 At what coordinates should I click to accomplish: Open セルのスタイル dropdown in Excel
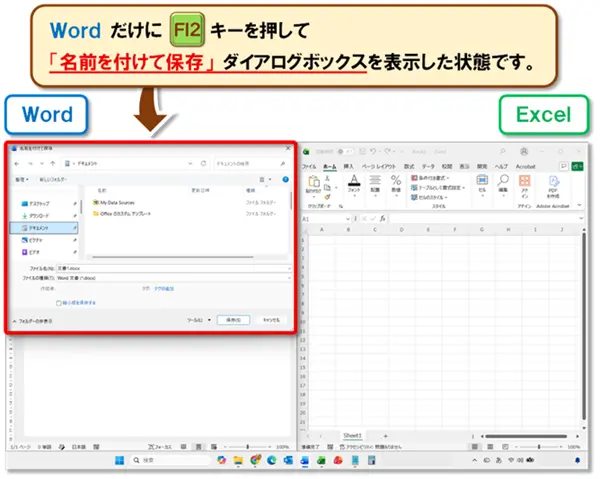click(429, 197)
